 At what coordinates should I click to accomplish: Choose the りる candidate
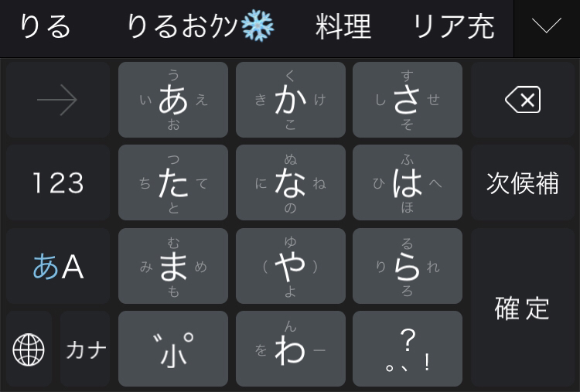45,26
